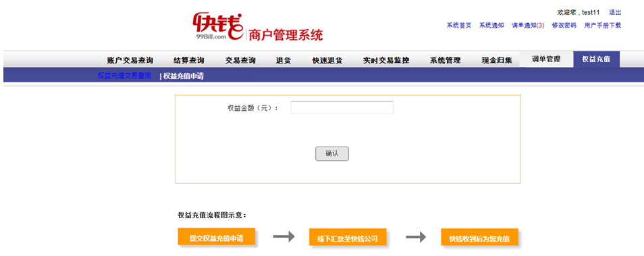The image size is (644, 256).
Task: Click the 权益金额 input field
Action: [x=342, y=107]
